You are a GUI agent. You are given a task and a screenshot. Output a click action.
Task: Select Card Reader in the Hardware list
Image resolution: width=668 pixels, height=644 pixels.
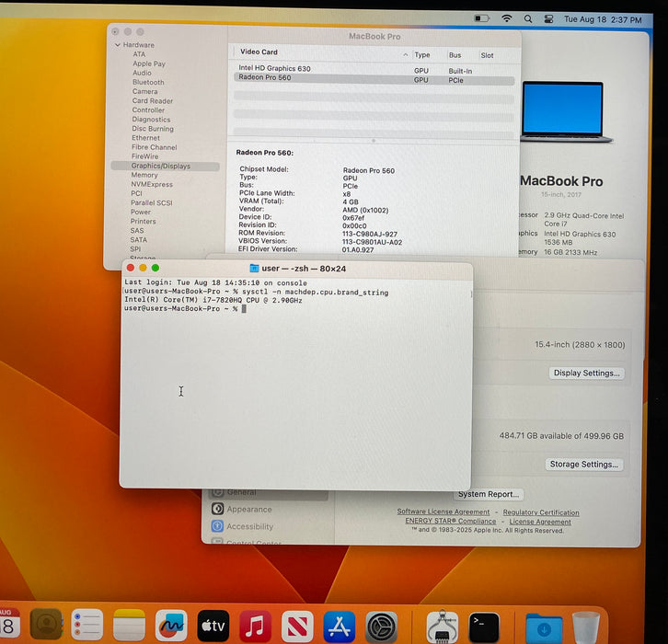click(153, 101)
